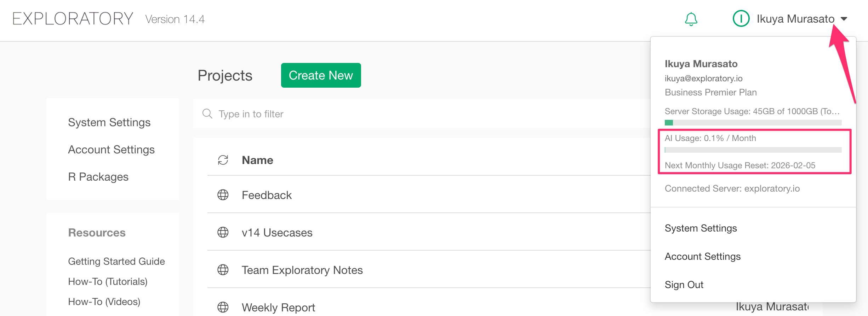
Task: Open System Settings in the left sidebar
Action: pyautogui.click(x=109, y=122)
